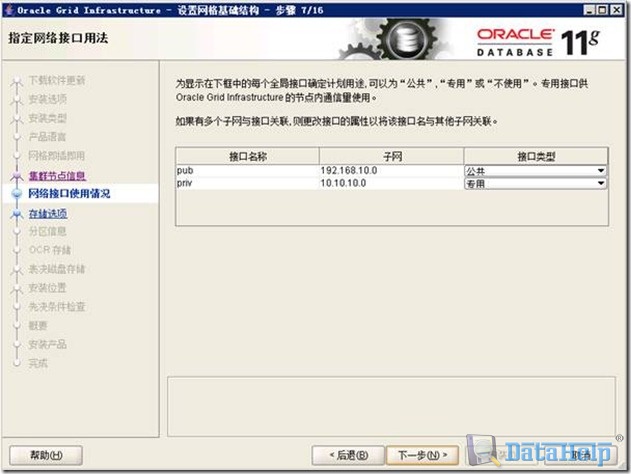Click the 分区信息 step
This screenshot has height=474, width=631.
47,231
